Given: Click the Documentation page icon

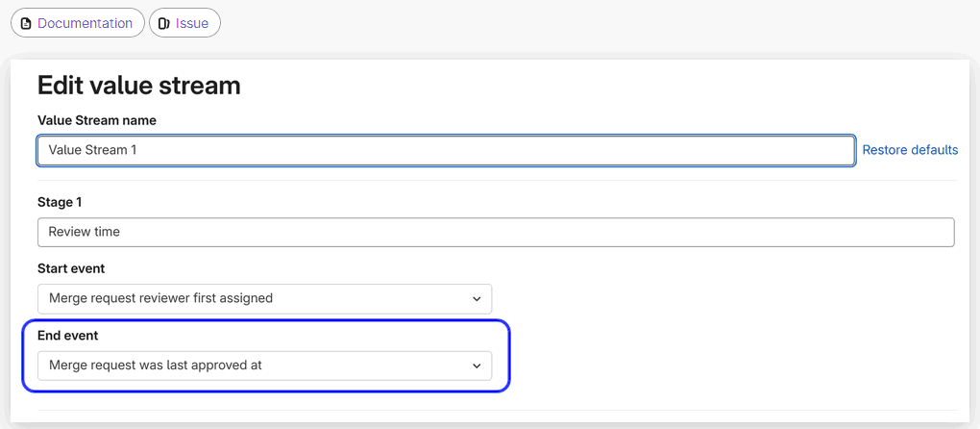Looking at the screenshot, I should point(26,23).
